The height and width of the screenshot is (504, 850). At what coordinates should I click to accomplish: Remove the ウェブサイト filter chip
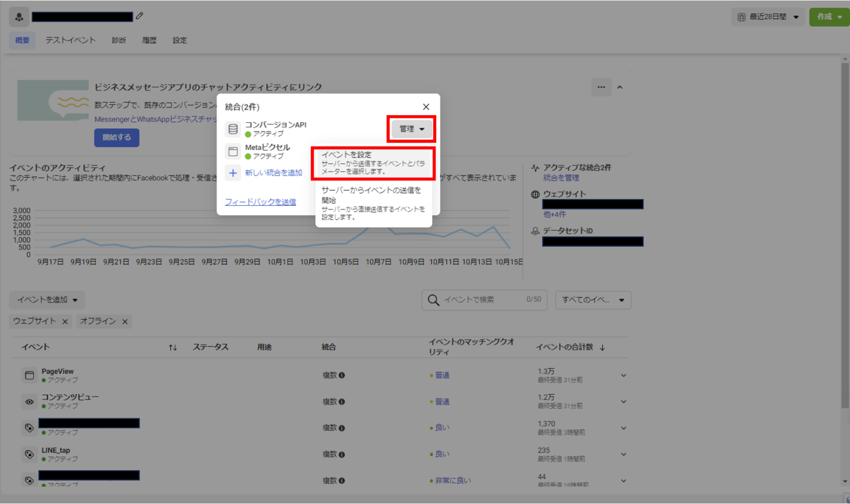click(x=65, y=321)
